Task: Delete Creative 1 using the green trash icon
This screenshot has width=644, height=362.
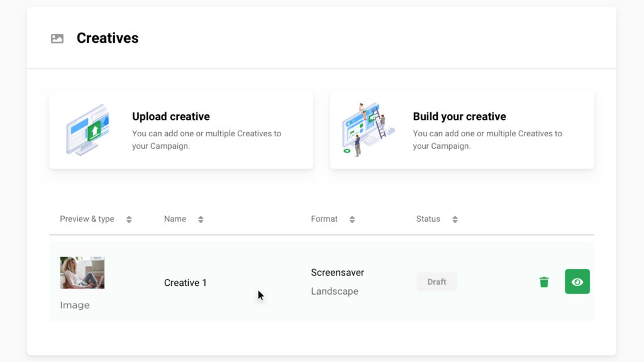Action: tap(543, 282)
